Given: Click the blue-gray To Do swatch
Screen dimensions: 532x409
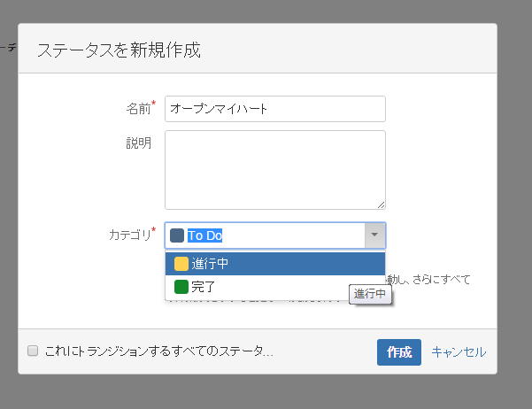Looking at the screenshot, I should [177, 235].
